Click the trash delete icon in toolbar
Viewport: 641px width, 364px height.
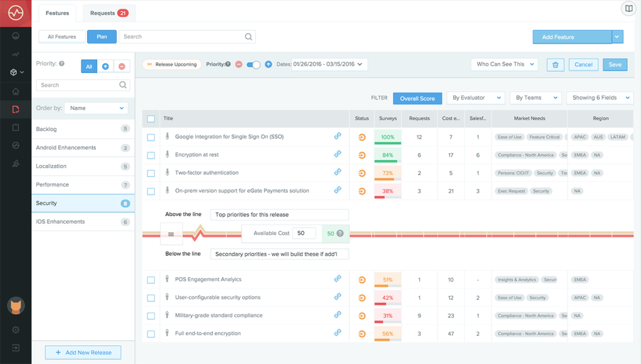[555, 64]
